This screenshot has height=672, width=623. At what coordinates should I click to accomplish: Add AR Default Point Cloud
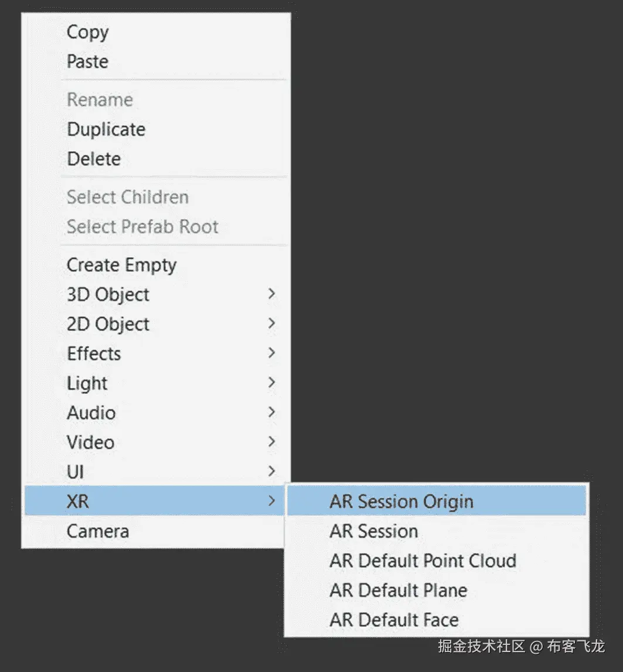click(423, 561)
